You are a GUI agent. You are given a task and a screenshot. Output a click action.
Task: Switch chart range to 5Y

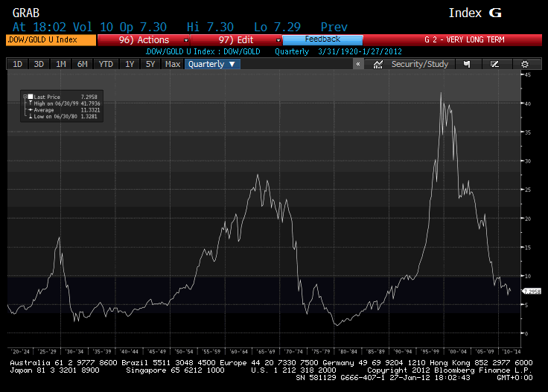150,65
